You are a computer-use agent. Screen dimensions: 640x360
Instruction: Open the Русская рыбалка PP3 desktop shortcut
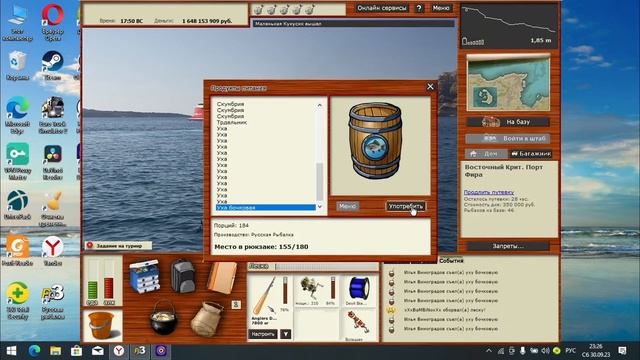(53, 301)
